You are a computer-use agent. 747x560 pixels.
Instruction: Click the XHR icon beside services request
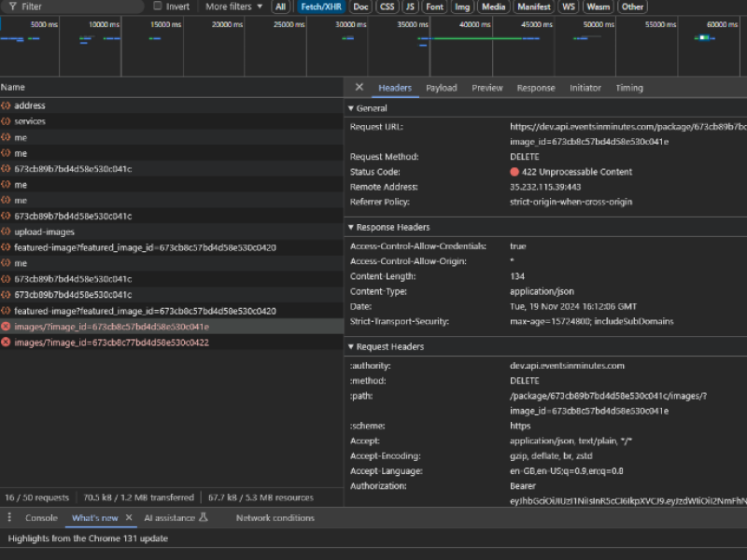(7, 121)
